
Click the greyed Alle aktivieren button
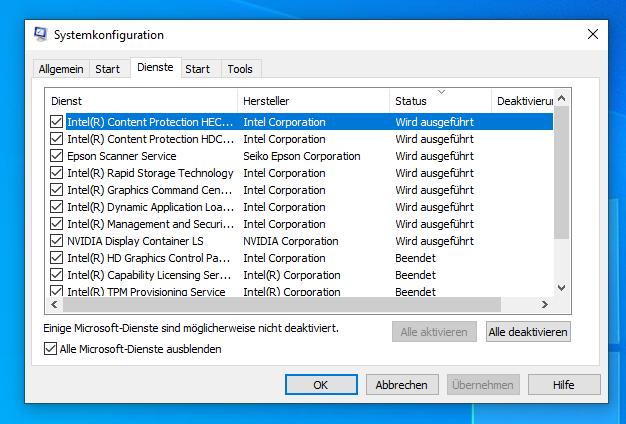point(434,332)
